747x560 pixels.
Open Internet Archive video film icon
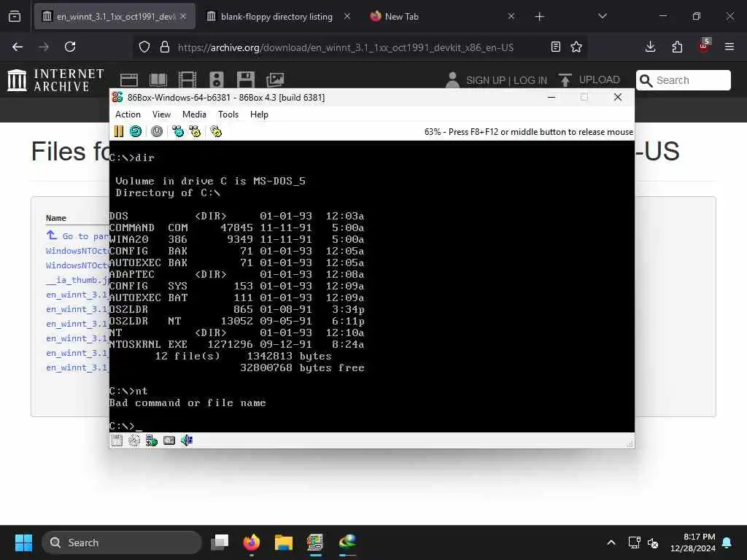click(187, 80)
